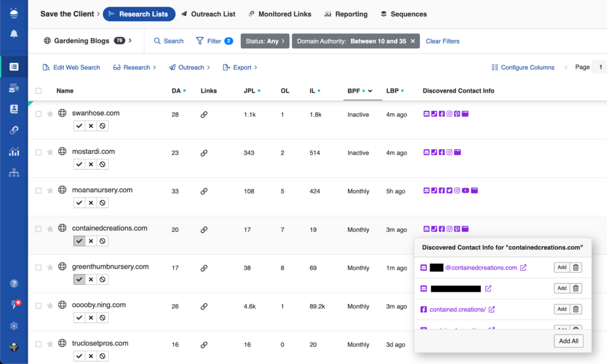Select the greenthumbnursery.com row checkbox

38,268
